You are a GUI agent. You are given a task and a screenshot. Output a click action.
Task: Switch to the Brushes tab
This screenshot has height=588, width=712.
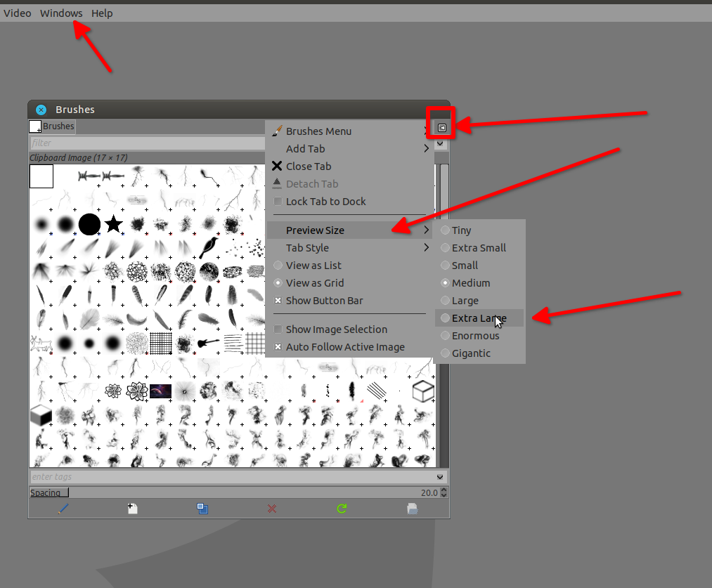point(52,126)
